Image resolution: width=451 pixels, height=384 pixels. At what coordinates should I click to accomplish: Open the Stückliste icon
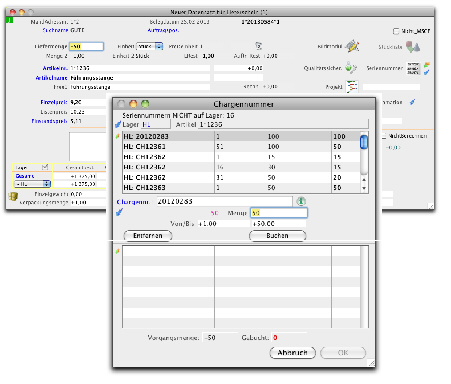413,46
